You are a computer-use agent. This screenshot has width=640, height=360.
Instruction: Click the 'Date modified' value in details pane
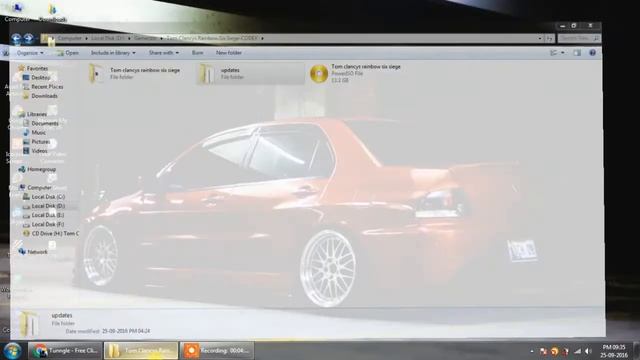(x=126, y=331)
